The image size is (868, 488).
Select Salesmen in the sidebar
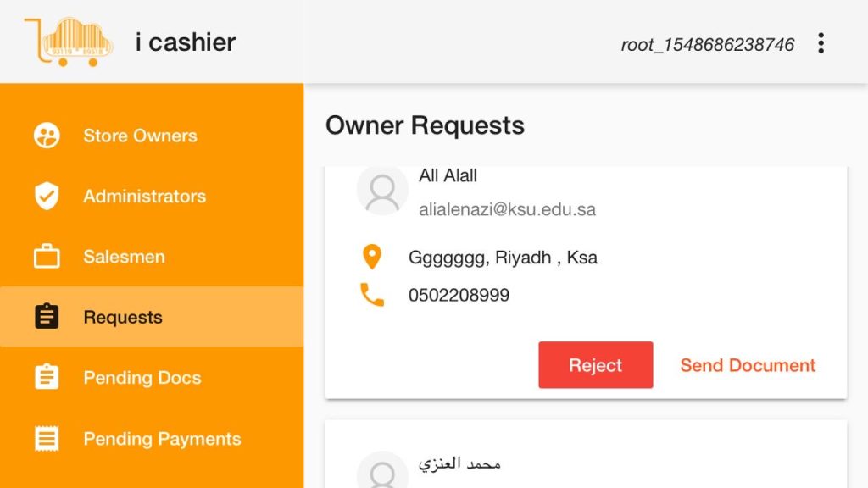[x=124, y=257]
